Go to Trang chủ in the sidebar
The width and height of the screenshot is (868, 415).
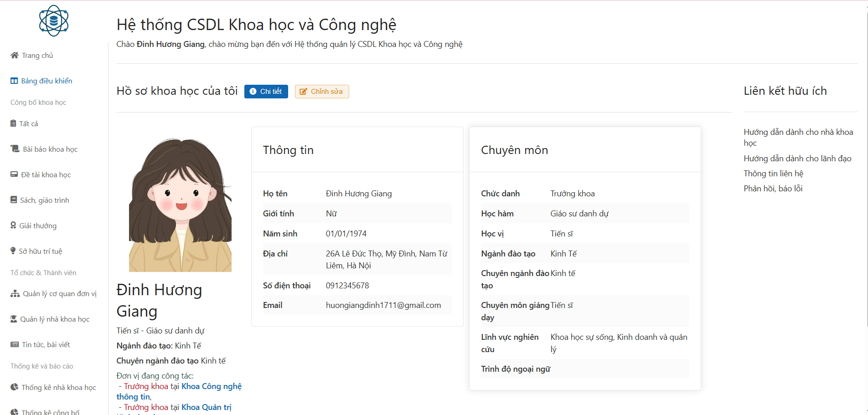coord(36,55)
